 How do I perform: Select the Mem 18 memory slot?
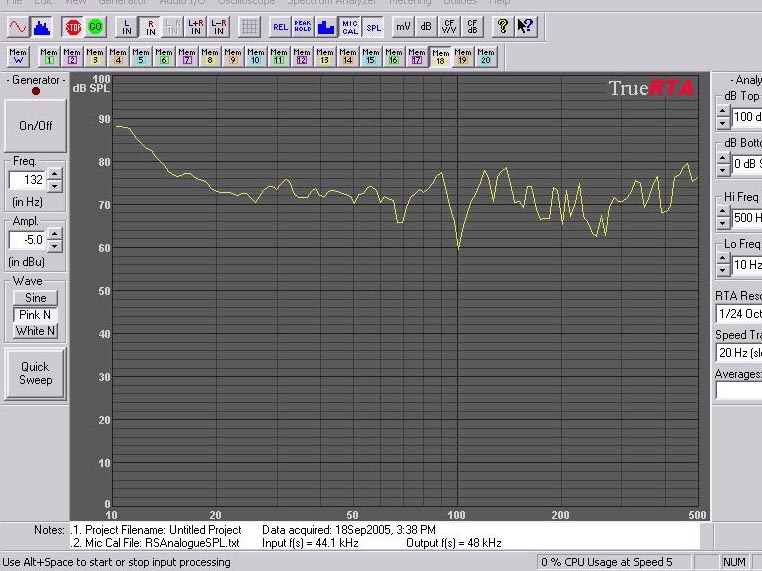(440, 57)
